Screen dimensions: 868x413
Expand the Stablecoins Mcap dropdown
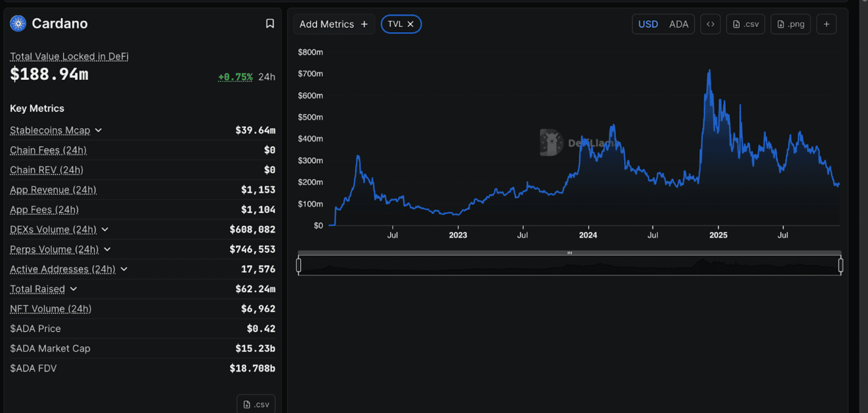tap(98, 130)
